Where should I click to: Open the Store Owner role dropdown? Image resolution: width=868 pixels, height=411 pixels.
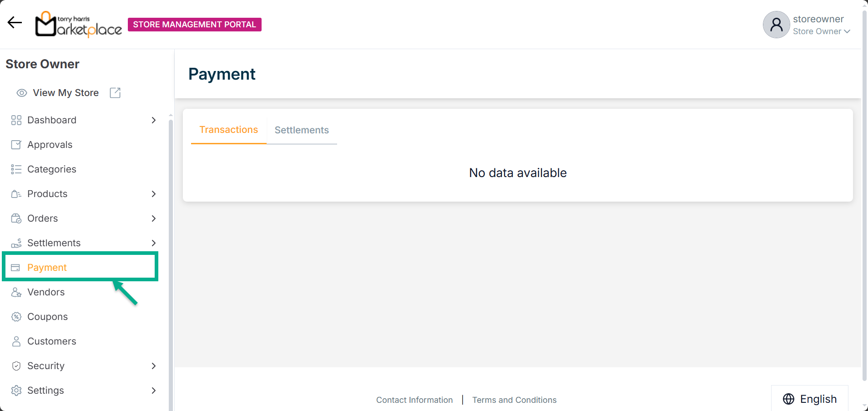pos(822,31)
